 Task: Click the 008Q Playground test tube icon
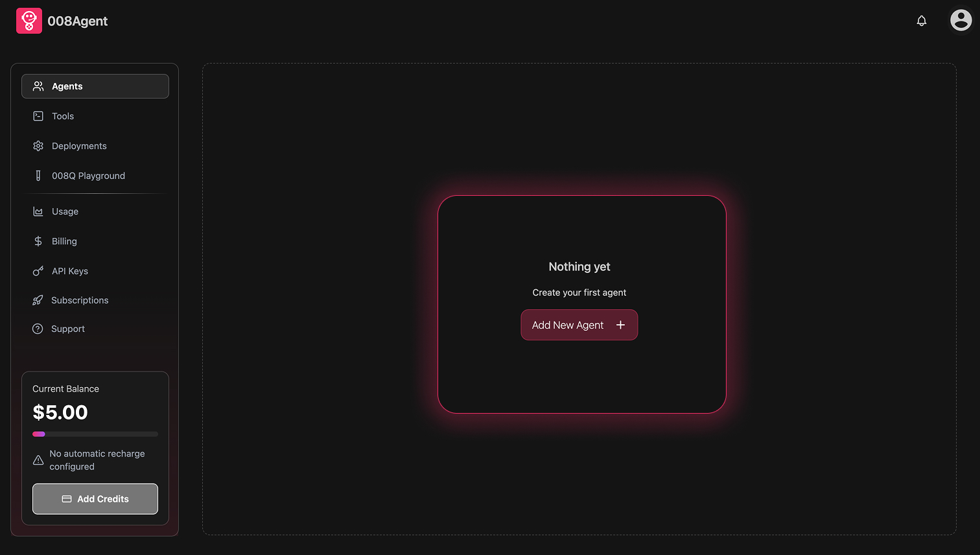coord(38,176)
